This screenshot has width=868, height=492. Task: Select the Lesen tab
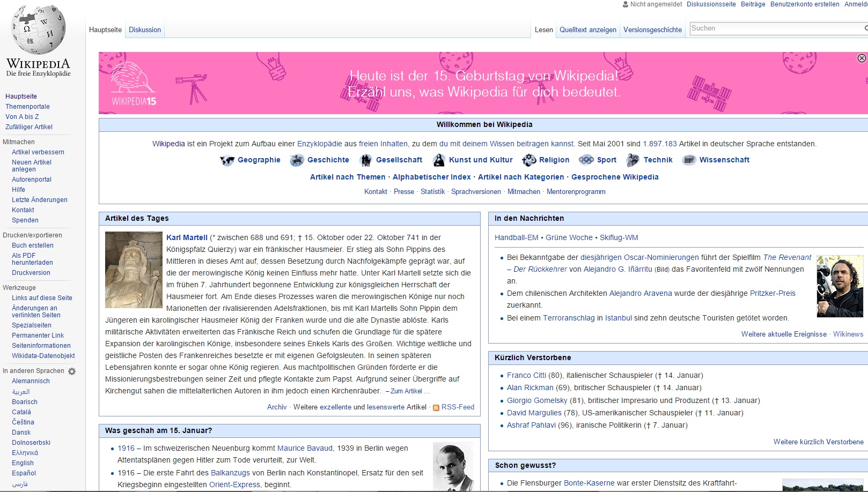544,30
